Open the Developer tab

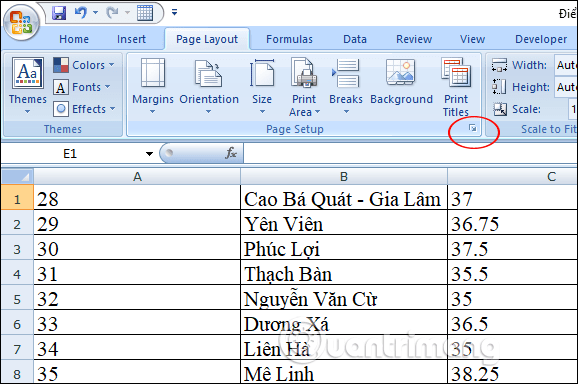pos(541,39)
